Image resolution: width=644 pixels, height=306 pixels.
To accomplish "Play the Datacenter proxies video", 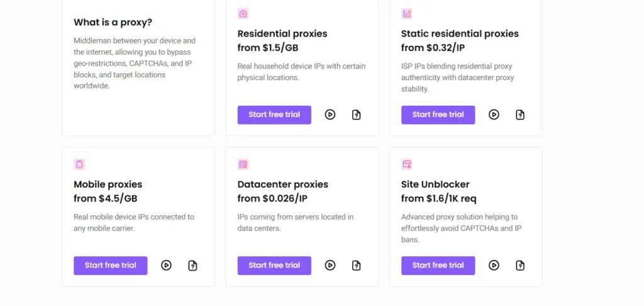I will pyautogui.click(x=330, y=265).
